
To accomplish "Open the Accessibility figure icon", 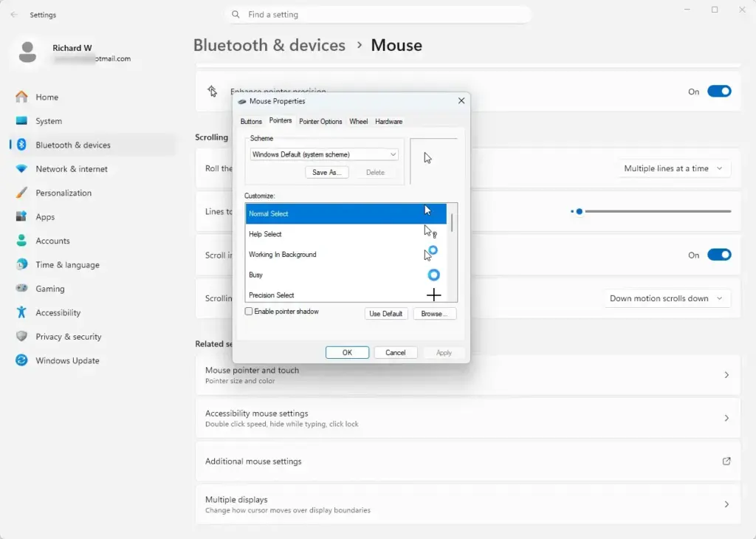I will 21,312.
